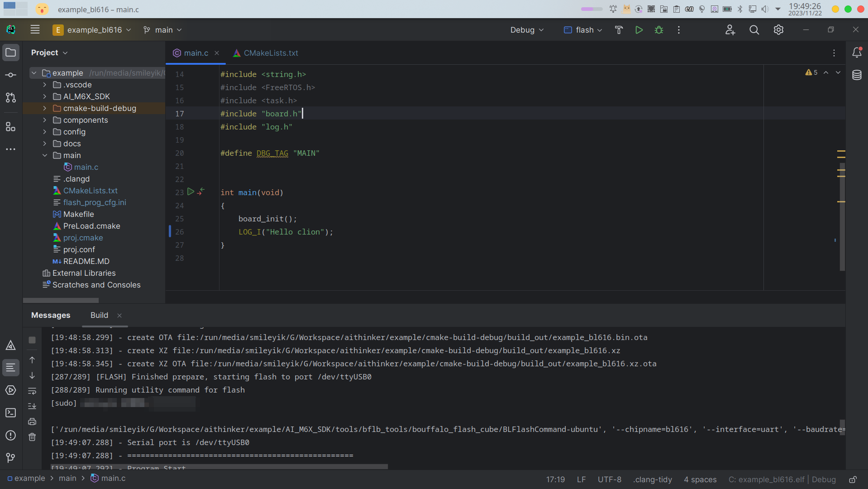This screenshot has width=868, height=489.
Task: Close the main.c editor tab
Action: pos(217,53)
